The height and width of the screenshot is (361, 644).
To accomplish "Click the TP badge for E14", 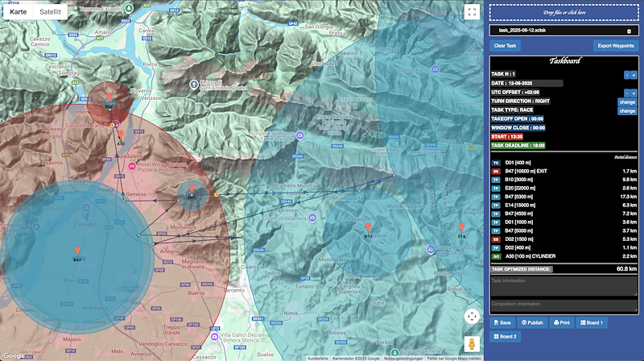I will [496, 205].
